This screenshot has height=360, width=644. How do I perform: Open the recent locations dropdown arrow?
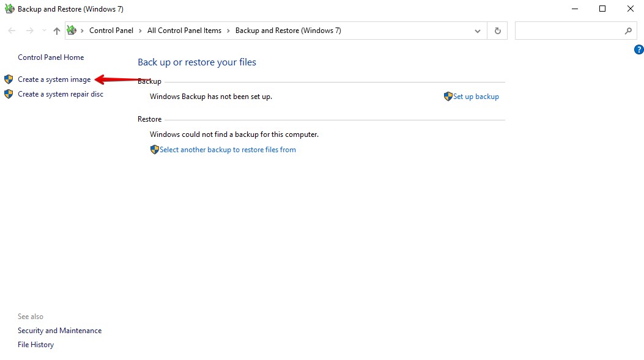(44, 31)
